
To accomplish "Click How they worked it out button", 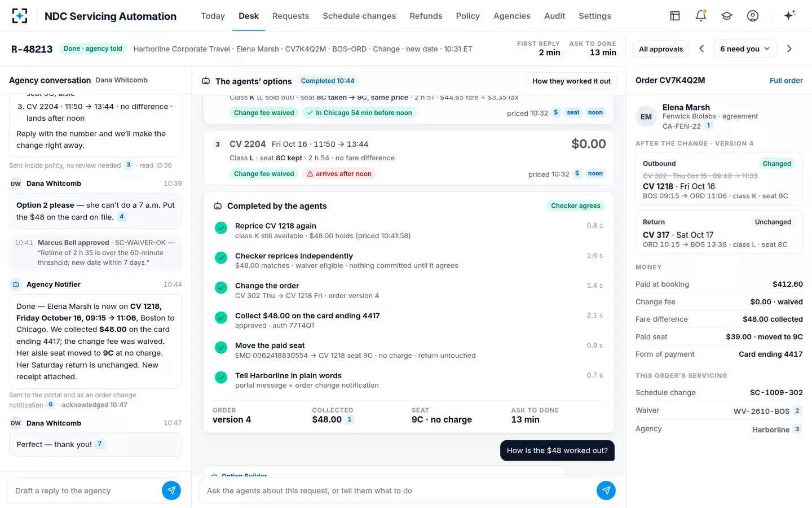I will click(x=571, y=81).
